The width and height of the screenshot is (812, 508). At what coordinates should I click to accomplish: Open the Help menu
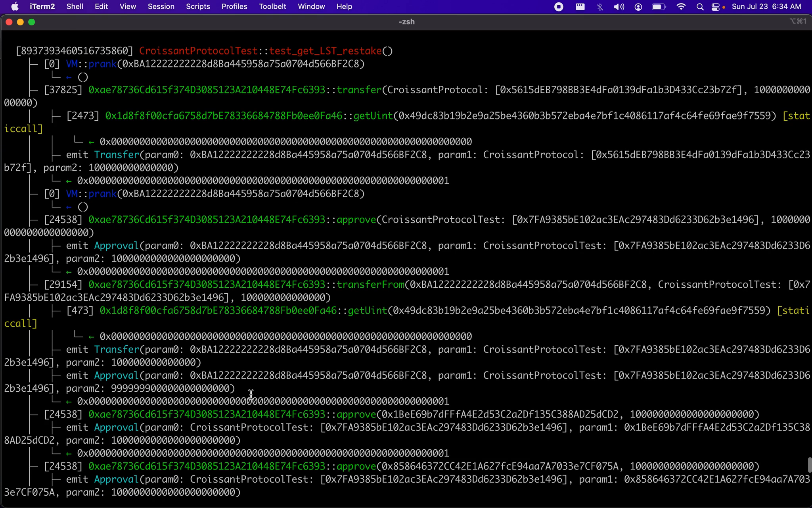tap(344, 7)
